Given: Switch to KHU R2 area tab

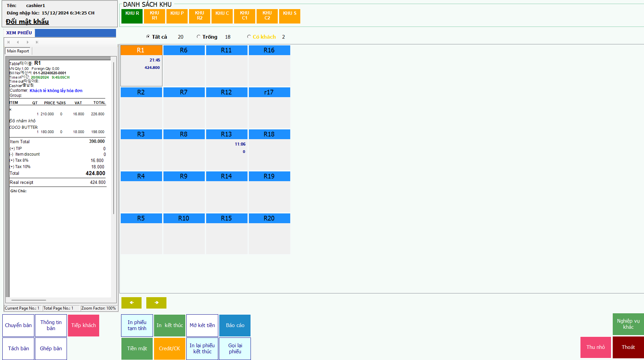Looking at the screenshot, I should point(199,16).
